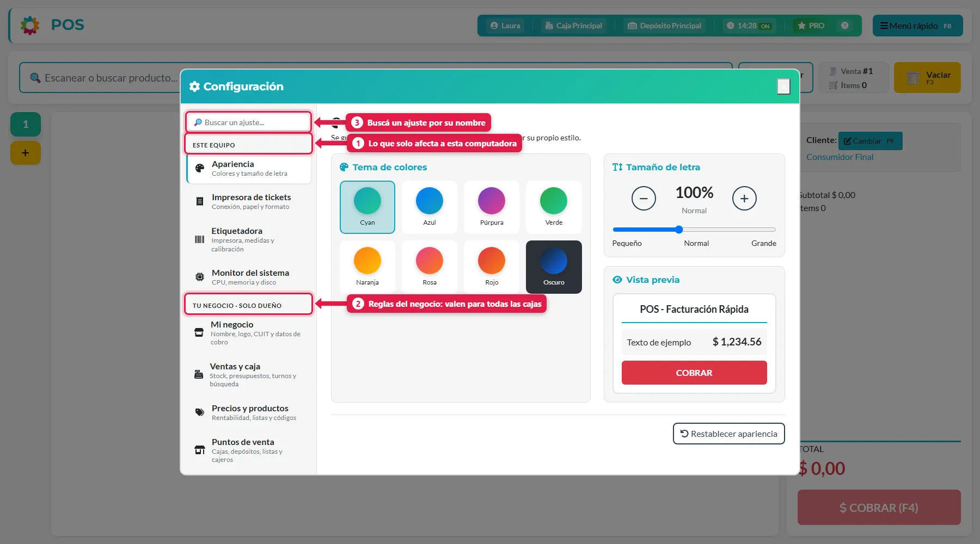The height and width of the screenshot is (544, 980).
Task: Choose the Púrpura color theme
Action: pos(492,207)
